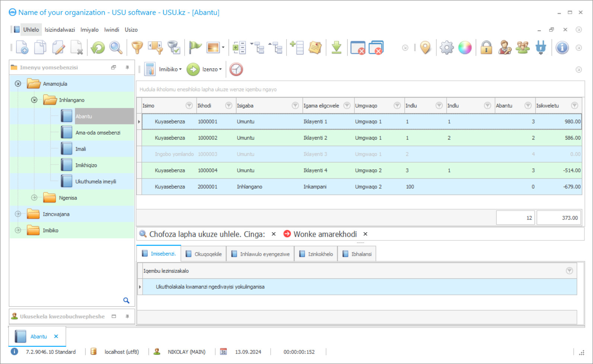The image size is (593, 364).
Task: Open the Izenzo dropdown
Action: click(x=212, y=69)
